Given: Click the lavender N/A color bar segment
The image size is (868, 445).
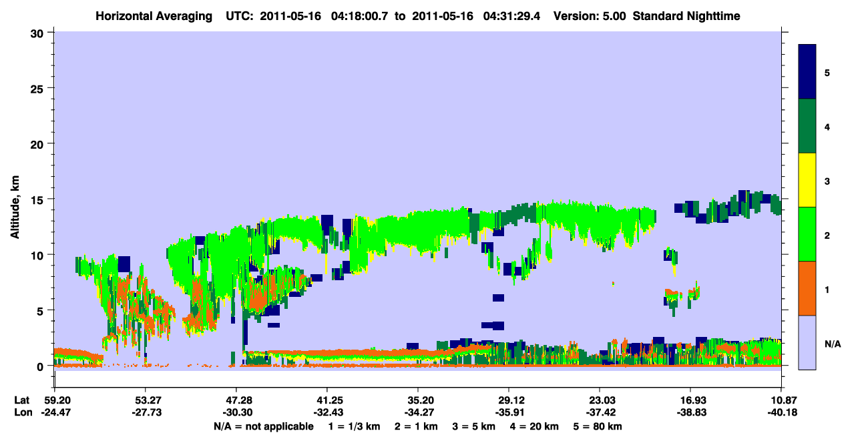Looking at the screenshot, I should click(807, 342).
